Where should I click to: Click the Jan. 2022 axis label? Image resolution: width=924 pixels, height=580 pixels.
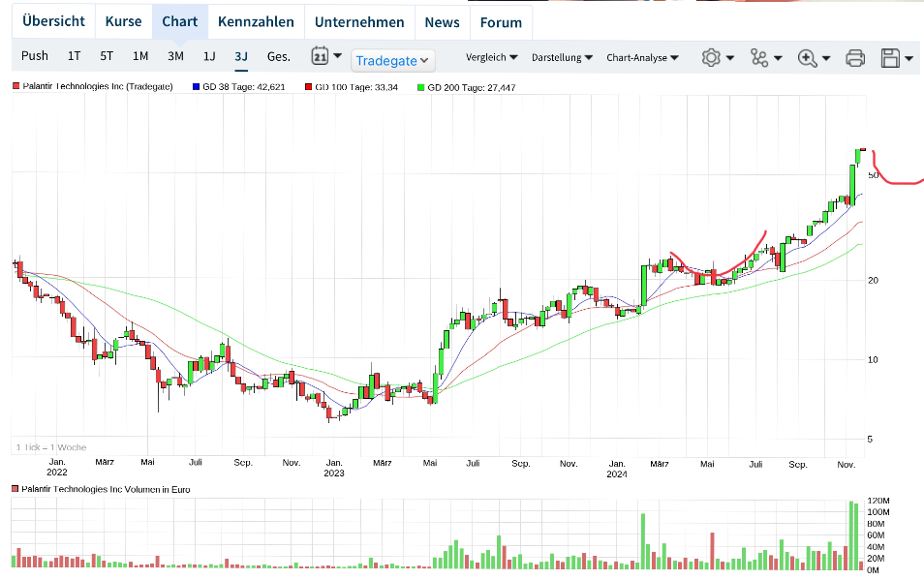[57, 467]
